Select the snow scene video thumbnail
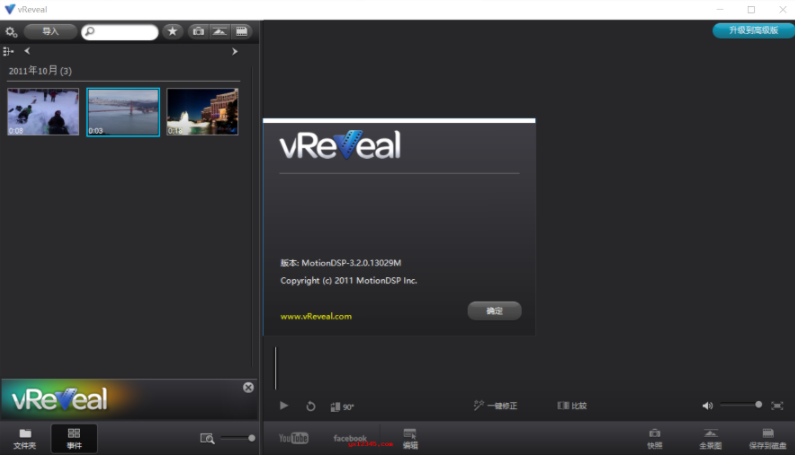The height and width of the screenshot is (455, 795). [43, 112]
